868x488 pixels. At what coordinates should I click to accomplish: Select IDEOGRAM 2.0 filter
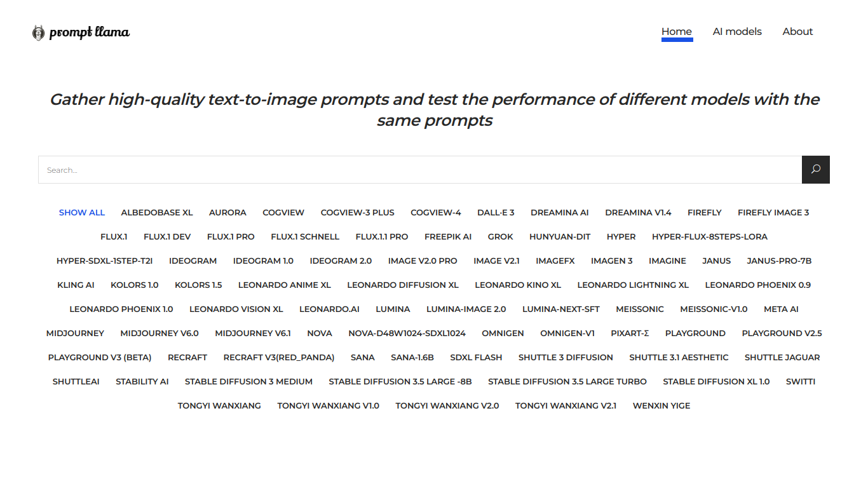(x=341, y=261)
